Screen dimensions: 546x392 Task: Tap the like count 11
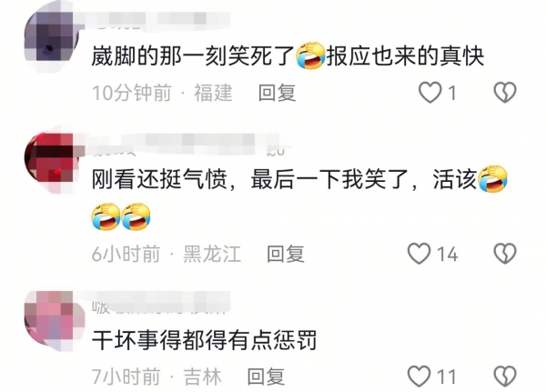coord(447,377)
